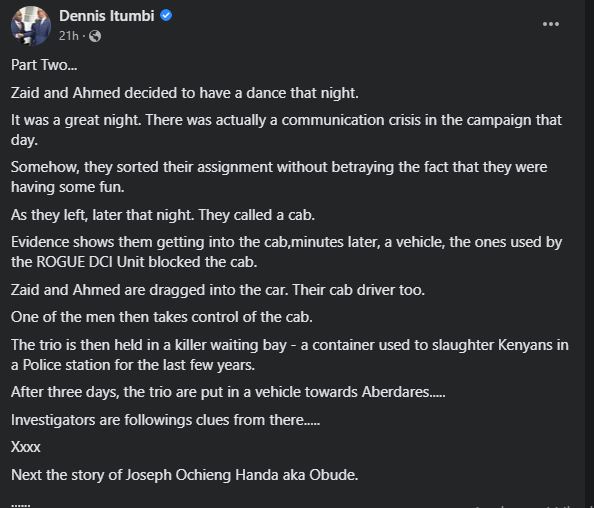Click the 'takes control of the cab' line
The height and width of the screenshot is (508, 594).
[162, 317]
